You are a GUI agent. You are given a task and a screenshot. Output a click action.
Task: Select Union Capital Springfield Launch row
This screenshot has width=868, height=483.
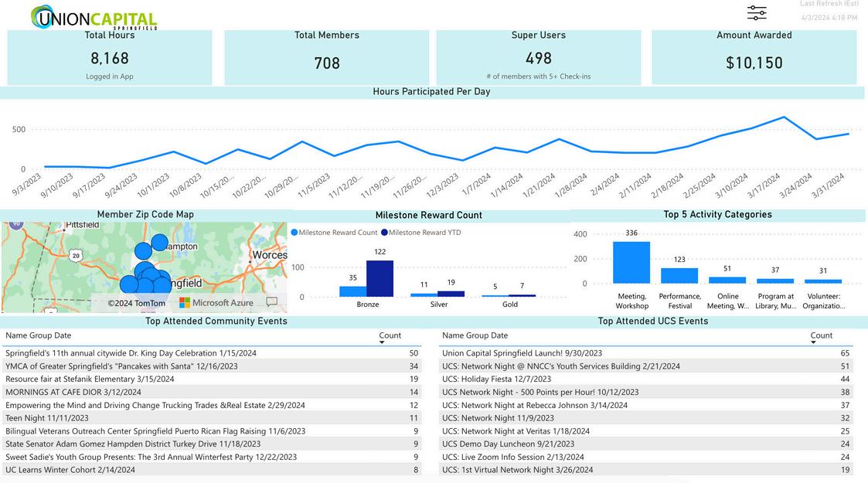(x=646, y=353)
